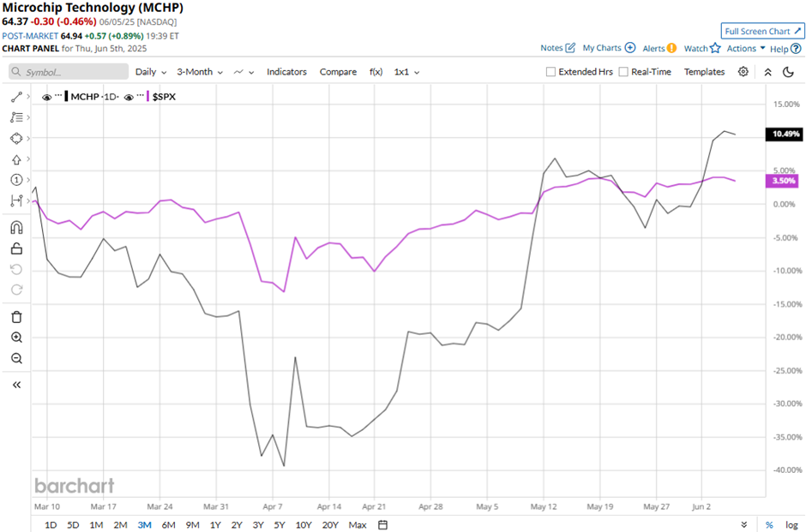Screen dimensions: 806x532
Task: Delete drawings with the trash icon
Action: pos(16,317)
